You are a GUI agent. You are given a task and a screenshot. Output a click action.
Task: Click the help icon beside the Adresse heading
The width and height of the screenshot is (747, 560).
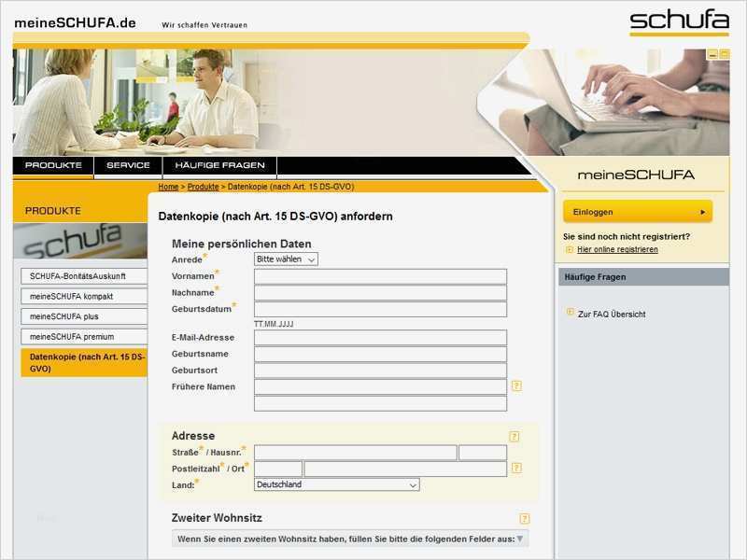[x=514, y=436]
